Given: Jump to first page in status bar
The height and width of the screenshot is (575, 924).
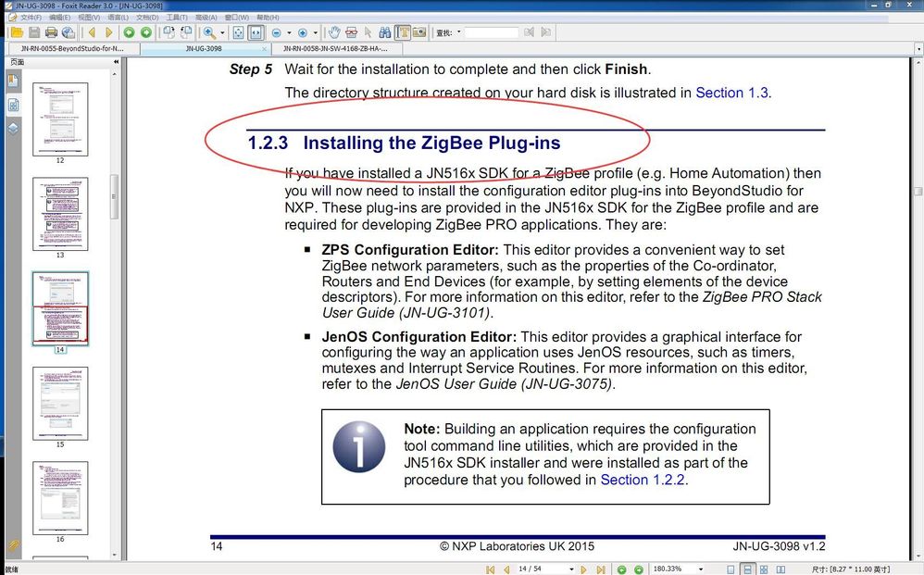Looking at the screenshot, I should 491,569.
